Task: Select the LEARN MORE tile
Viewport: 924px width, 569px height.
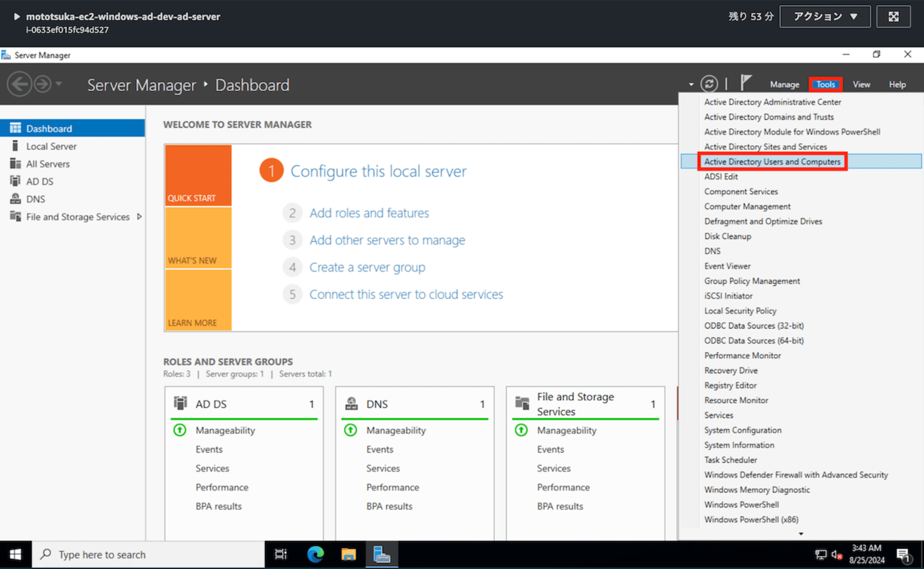Action: [x=198, y=300]
